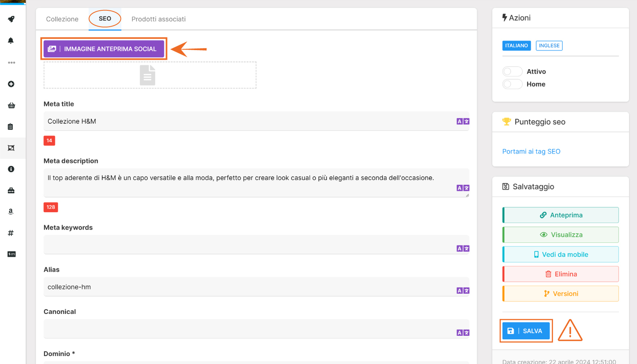Open the clipboard icon in sidebar
The width and height of the screenshot is (637, 364).
click(x=11, y=127)
